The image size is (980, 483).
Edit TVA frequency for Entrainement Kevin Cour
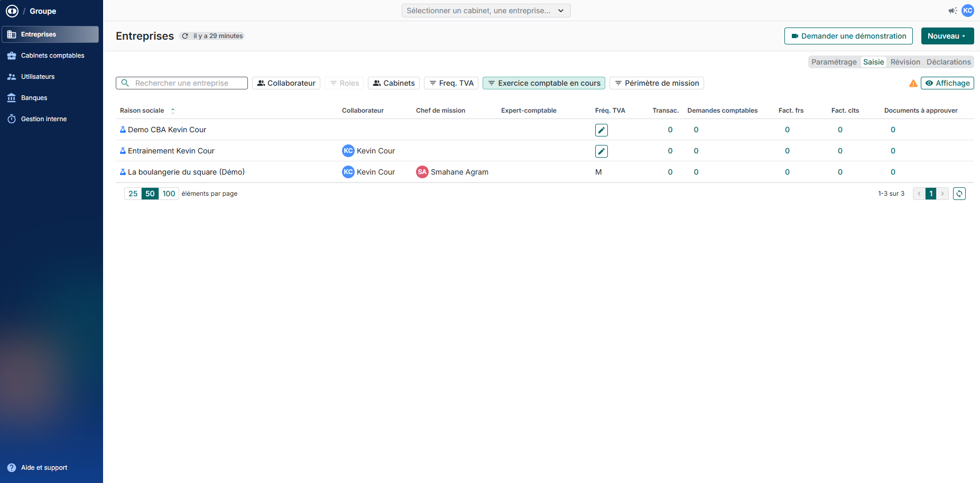pyautogui.click(x=601, y=151)
